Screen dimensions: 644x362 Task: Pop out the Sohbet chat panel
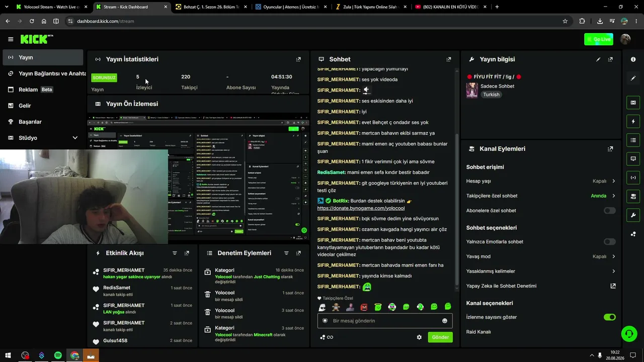coord(449,59)
